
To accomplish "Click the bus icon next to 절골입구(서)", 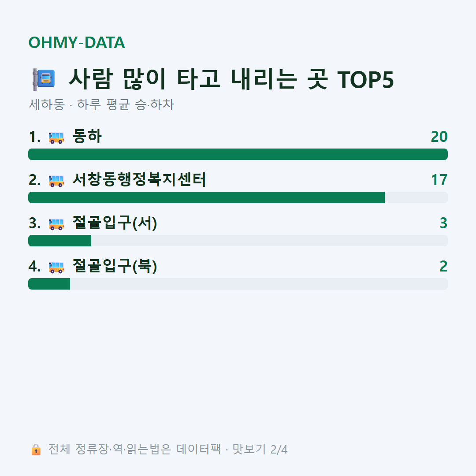I will pyautogui.click(x=56, y=224).
